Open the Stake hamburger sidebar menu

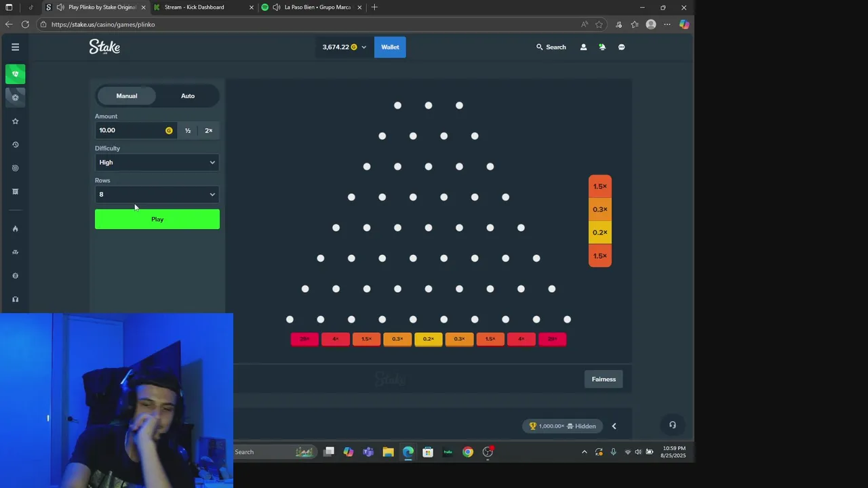[15, 47]
